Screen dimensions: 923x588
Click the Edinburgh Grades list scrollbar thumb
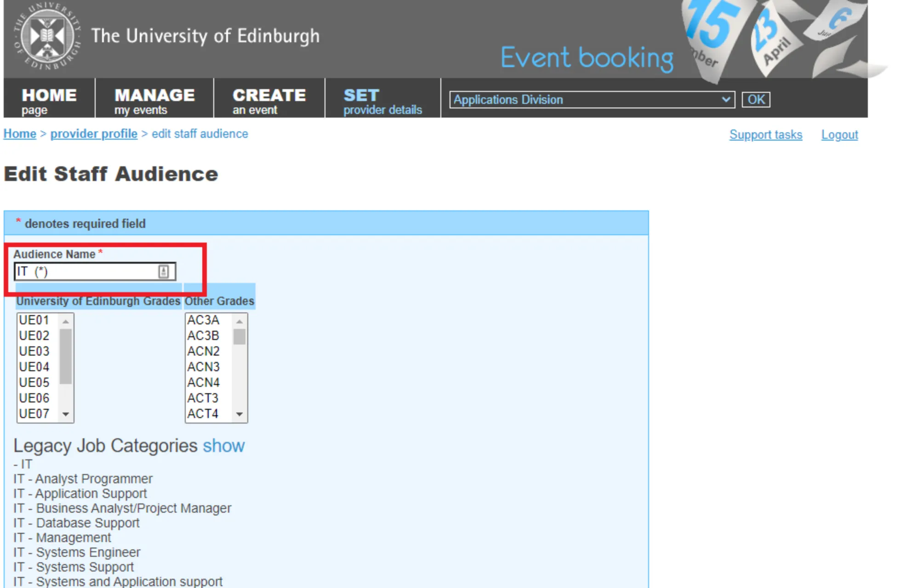point(66,356)
